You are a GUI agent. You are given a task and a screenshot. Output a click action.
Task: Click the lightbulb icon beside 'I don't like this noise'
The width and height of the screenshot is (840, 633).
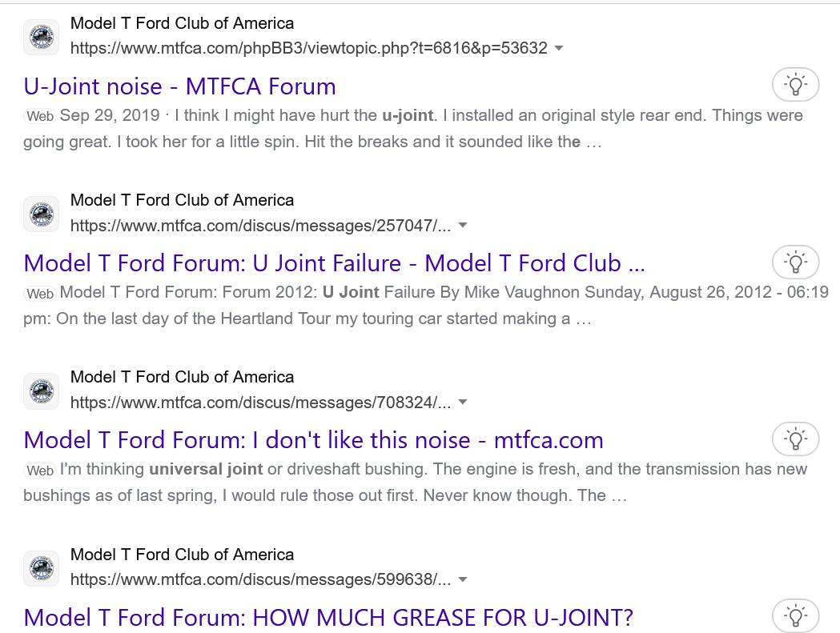coord(795,439)
